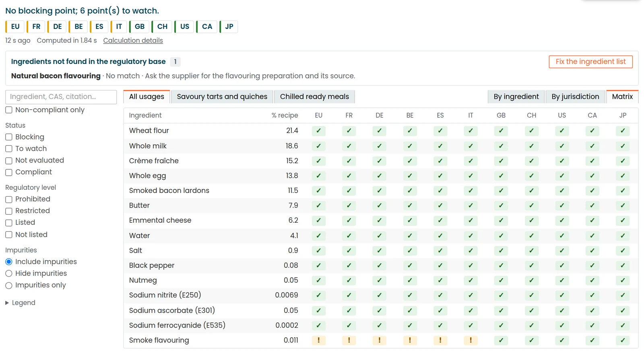The height and width of the screenshot is (353, 644).
Task: Select the Impurities only radio option
Action: click(x=9, y=285)
